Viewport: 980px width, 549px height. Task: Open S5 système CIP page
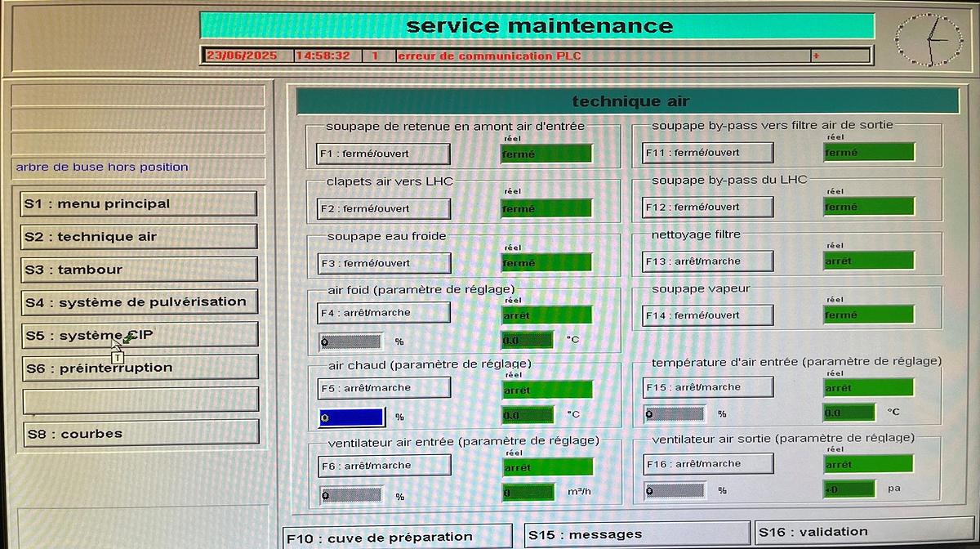click(x=139, y=335)
